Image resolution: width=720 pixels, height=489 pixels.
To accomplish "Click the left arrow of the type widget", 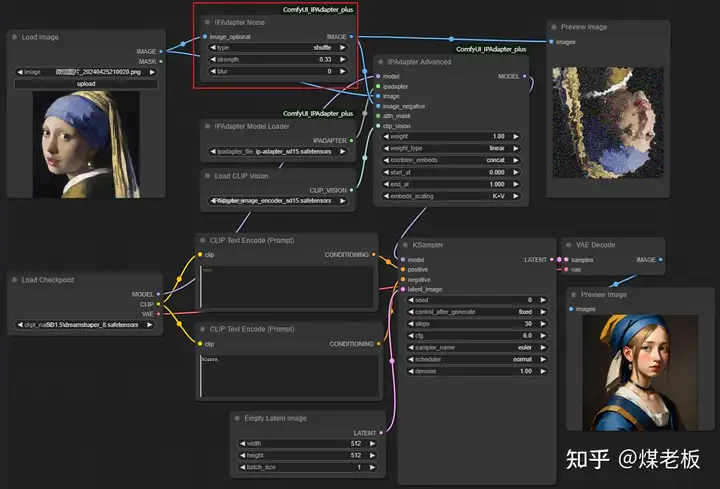I will coord(213,47).
